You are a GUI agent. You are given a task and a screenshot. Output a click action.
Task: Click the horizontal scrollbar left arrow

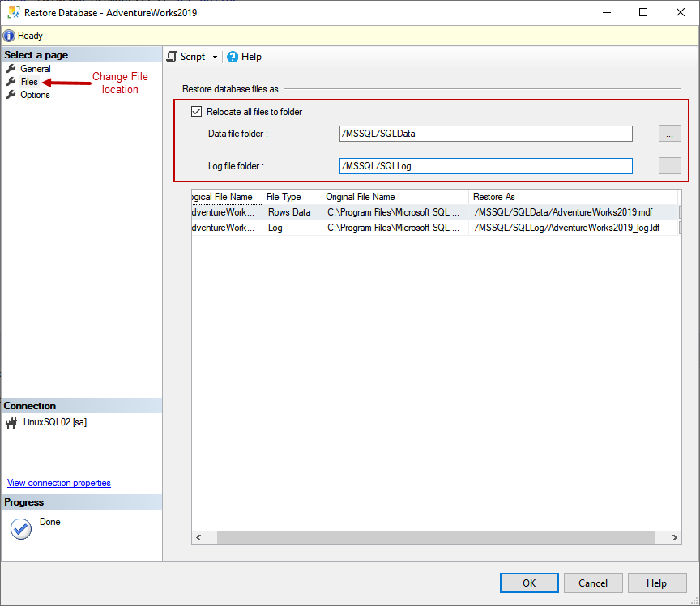tap(198, 537)
